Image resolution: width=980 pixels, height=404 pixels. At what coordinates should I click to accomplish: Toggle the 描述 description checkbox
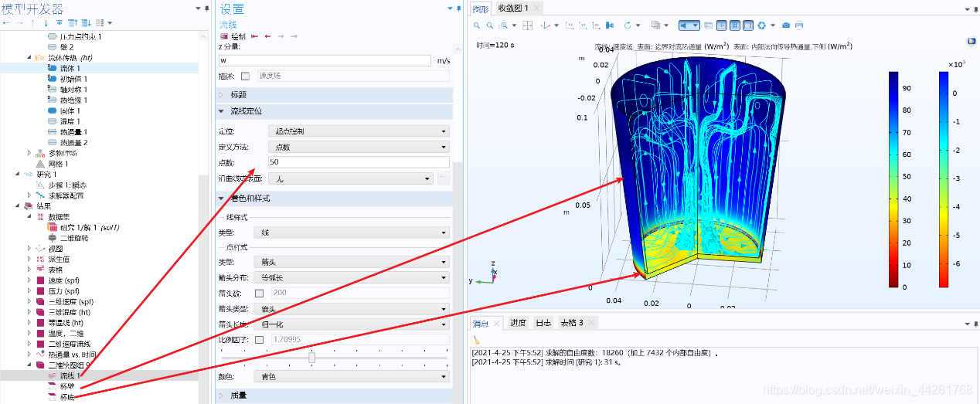point(246,76)
